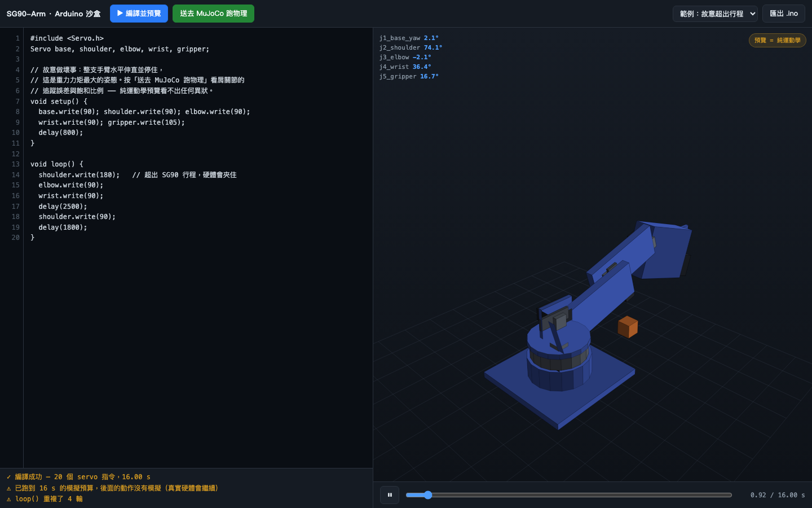Viewport: 812px width, 508px height.
Task: Click the delay(2500); code line
Action: 63,207
